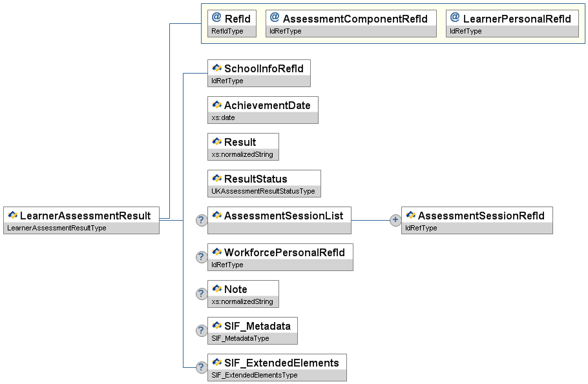Click the question mark beside WorkforcePersonalRefId
The width and height of the screenshot is (588, 384).
pos(202,257)
